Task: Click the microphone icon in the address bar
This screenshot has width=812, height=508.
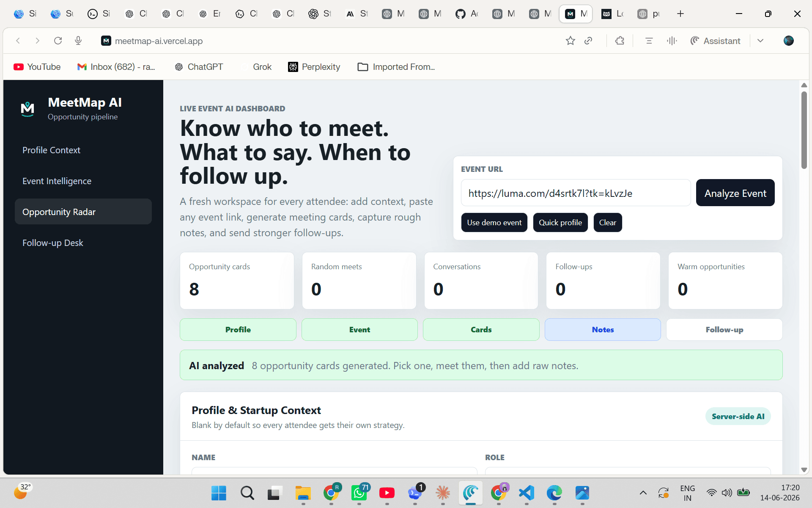Action: [x=78, y=41]
